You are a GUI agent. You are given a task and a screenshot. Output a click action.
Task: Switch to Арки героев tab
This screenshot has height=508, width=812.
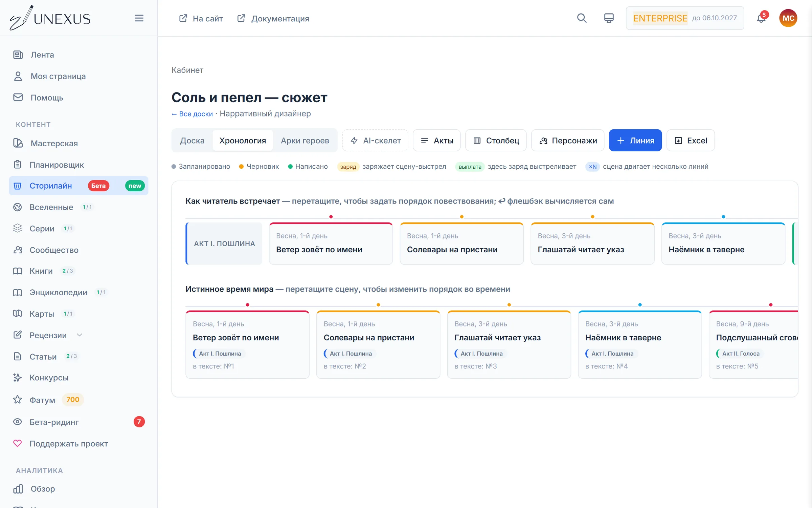pos(305,140)
